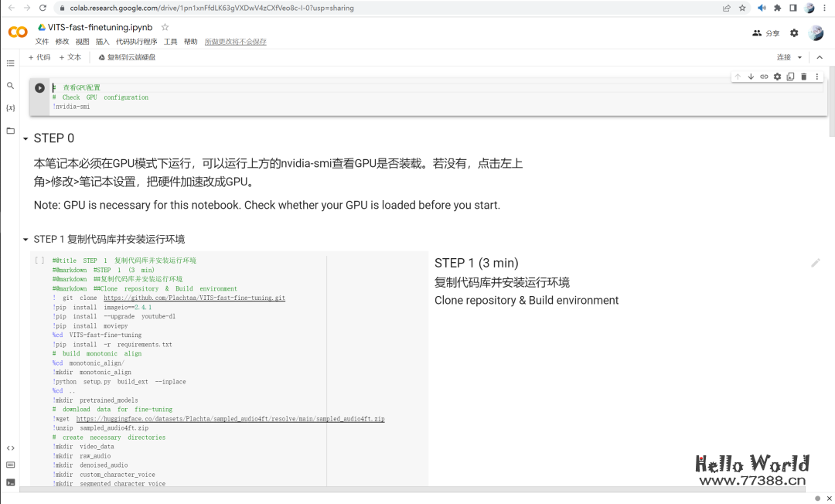This screenshot has width=835, height=504.
Task: Copy a link to this cell
Action: pyautogui.click(x=764, y=77)
